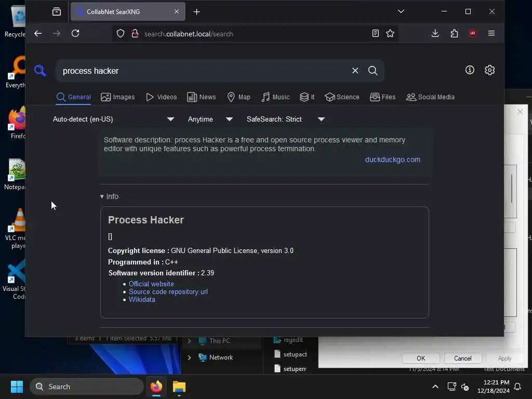The image size is (532, 399).
Task: Open the uBlock Origin extension
Action: [x=472, y=33]
